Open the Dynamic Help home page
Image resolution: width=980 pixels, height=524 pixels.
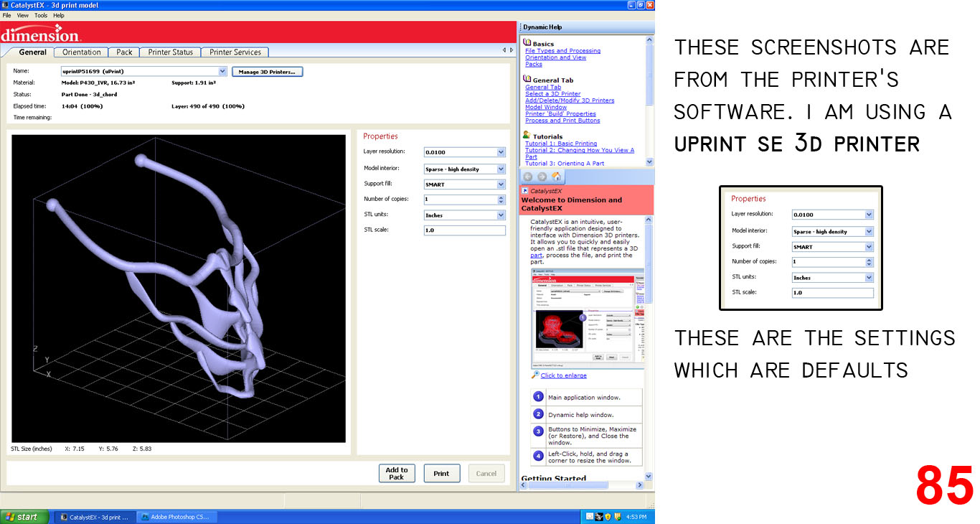click(x=556, y=177)
